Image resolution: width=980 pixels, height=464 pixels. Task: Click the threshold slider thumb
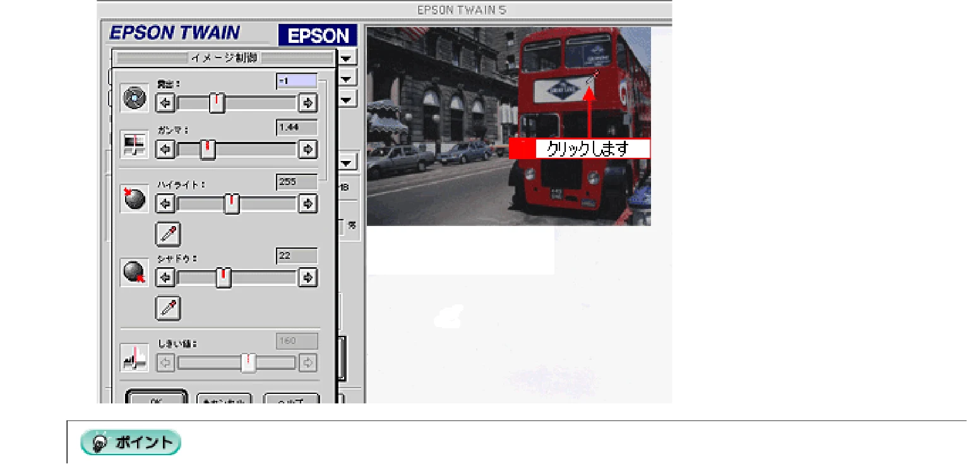(248, 363)
